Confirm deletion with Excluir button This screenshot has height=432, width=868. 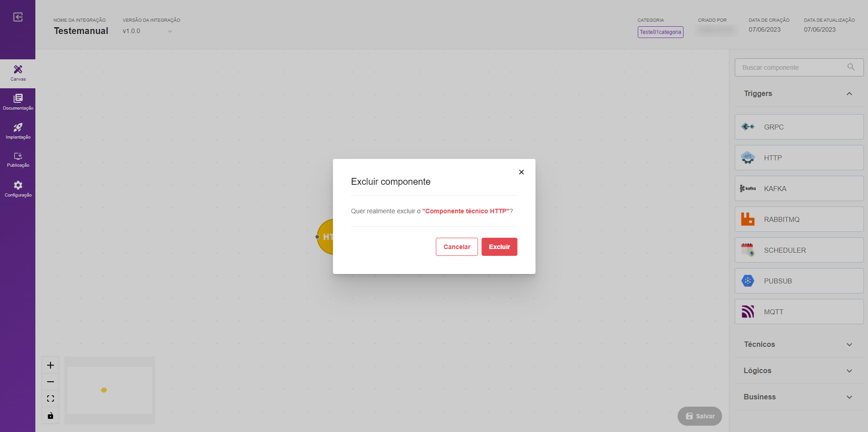(x=499, y=247)
